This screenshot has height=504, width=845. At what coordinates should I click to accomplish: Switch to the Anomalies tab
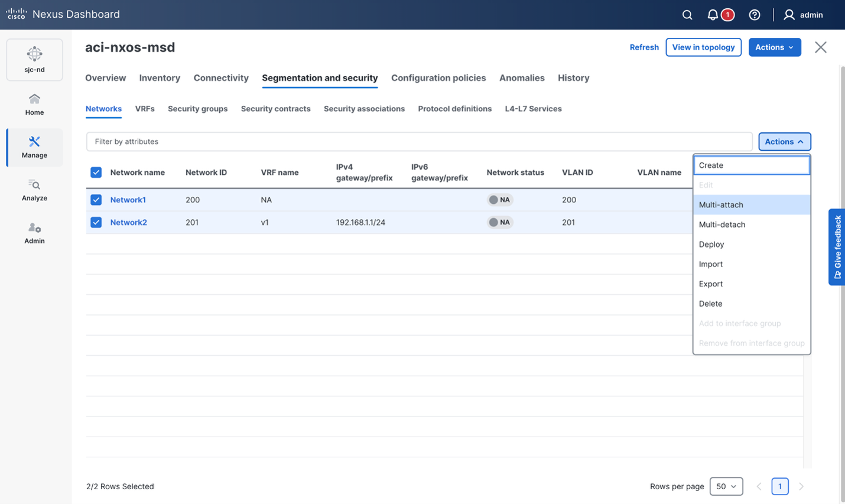click(522, 78)
